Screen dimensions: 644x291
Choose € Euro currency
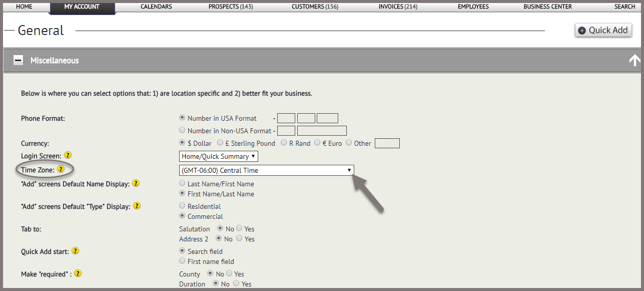click(317, 143)
